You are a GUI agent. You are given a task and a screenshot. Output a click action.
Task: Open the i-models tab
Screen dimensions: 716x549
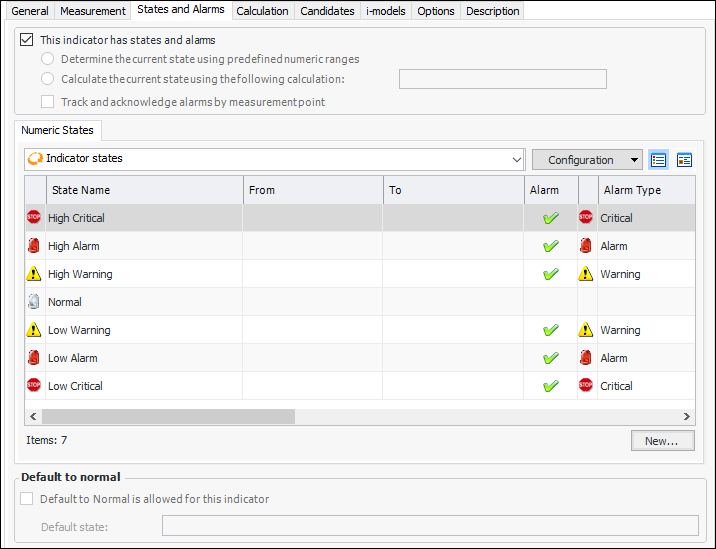tap(386, 11)
